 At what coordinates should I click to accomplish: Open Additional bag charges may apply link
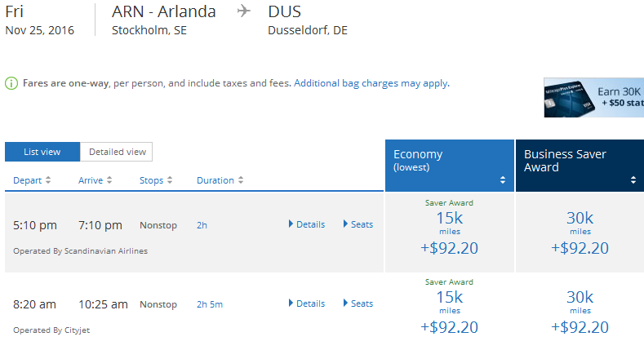coord(371,83)
